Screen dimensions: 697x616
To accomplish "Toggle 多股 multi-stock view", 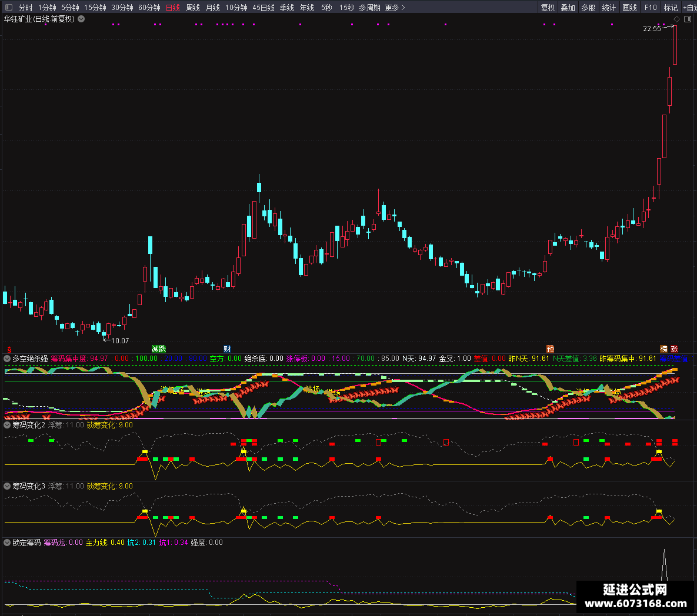I will [588, 8].
